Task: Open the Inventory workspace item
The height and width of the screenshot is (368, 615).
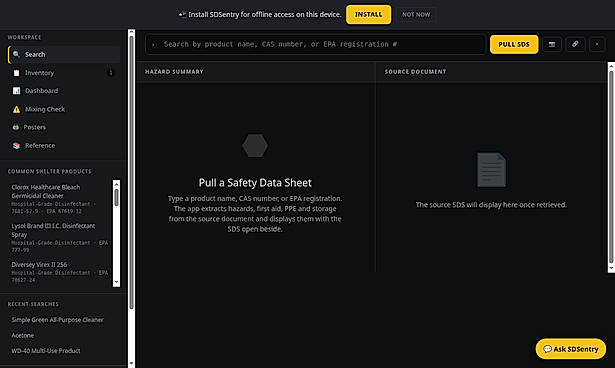Action: click(x=64, y=73)
